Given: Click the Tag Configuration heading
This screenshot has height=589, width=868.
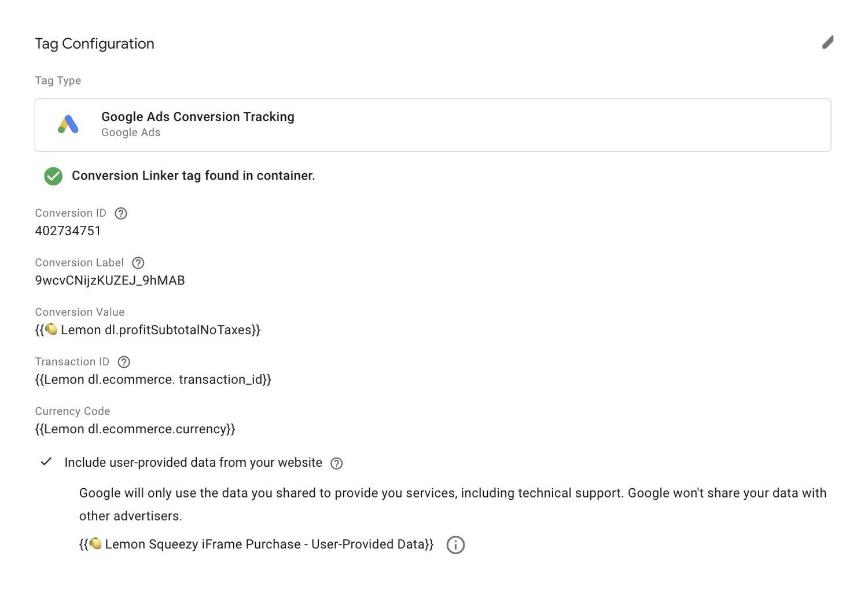Looking at the screenshot, I should click(x=94, y=43).
